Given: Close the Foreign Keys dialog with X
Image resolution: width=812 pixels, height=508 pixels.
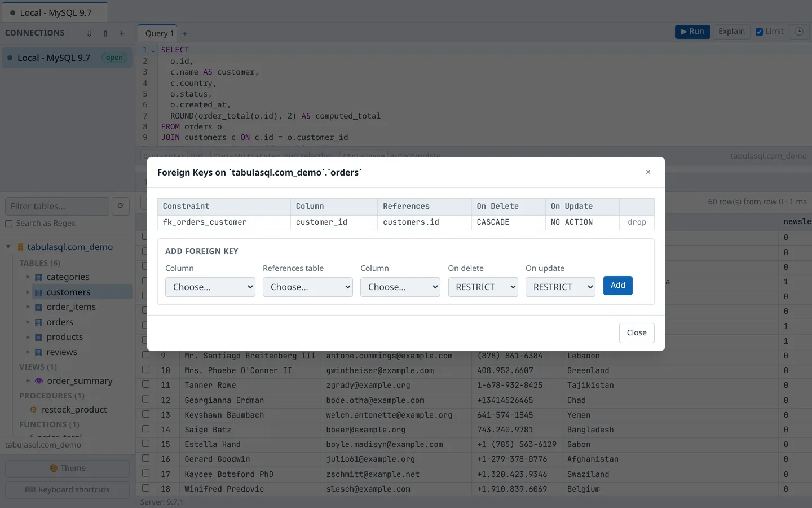Looking at the screenshot, I should click(x=648, y=172).
